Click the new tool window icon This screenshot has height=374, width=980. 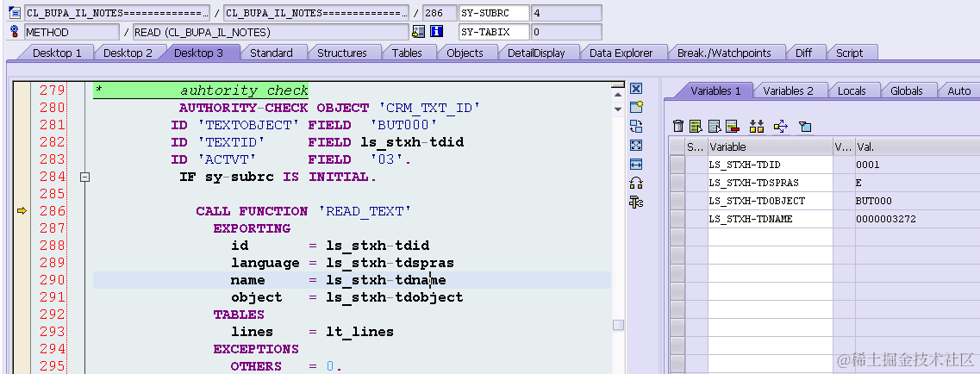[636, 107]
